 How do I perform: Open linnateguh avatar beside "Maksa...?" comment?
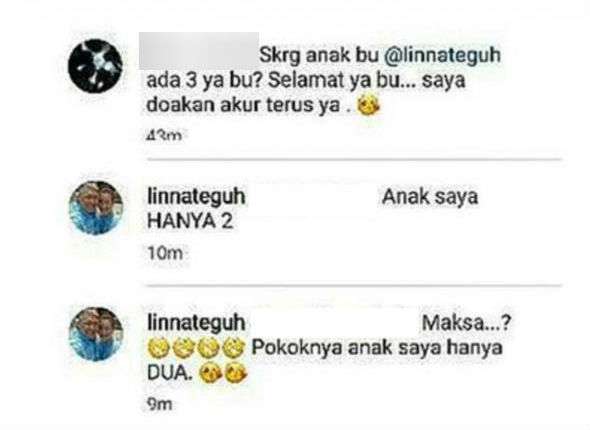tap(96, 334)
